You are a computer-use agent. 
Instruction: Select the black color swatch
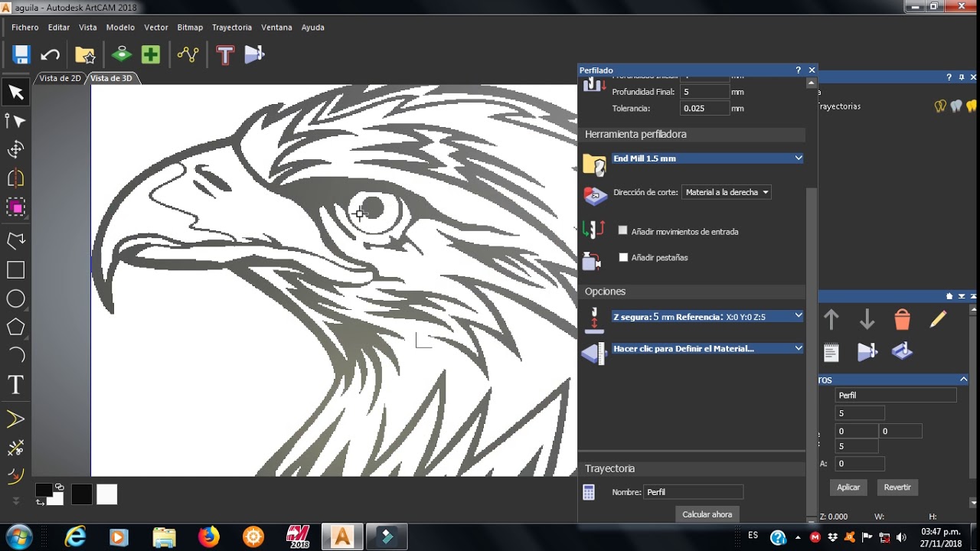click(82, 494)
